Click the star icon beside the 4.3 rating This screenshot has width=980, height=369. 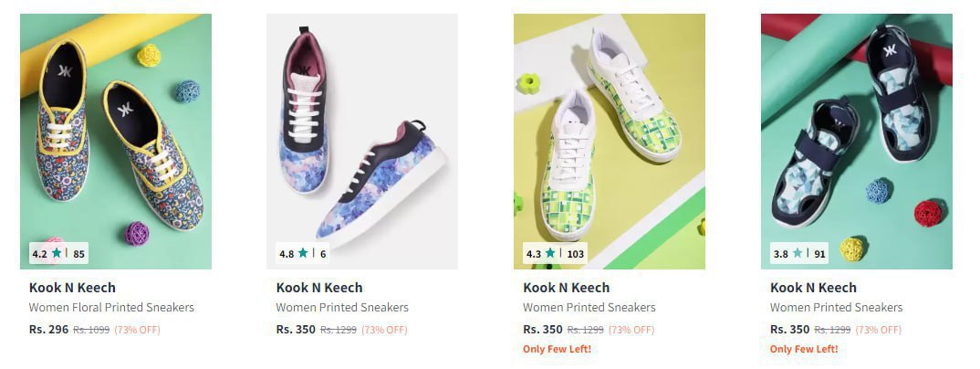point(550,253)
